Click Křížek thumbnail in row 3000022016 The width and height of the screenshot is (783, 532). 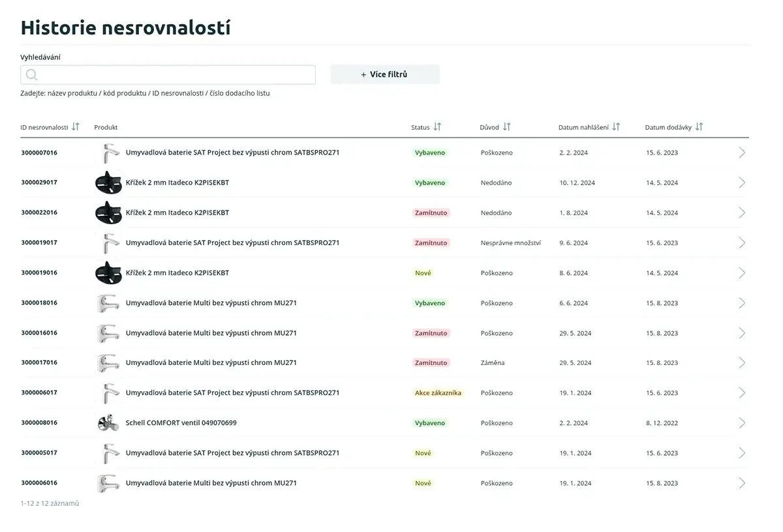point(108,213)
